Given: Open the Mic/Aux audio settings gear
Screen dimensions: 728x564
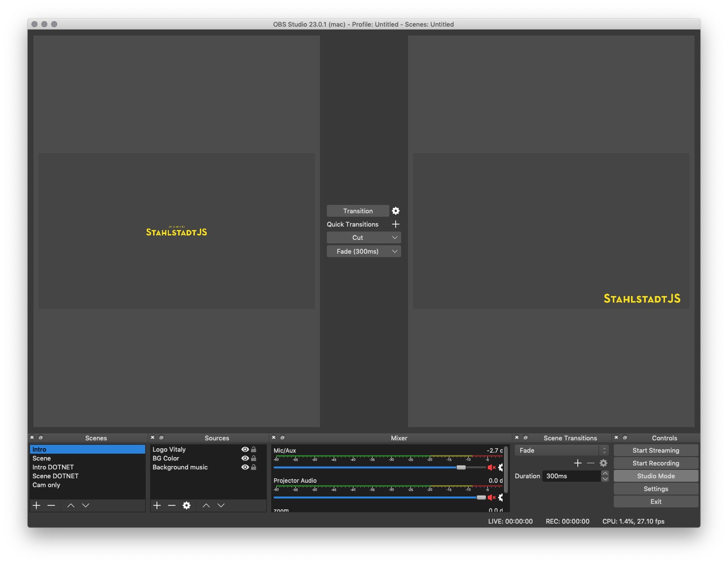Looking at the screenshot, I should point(501,467).
